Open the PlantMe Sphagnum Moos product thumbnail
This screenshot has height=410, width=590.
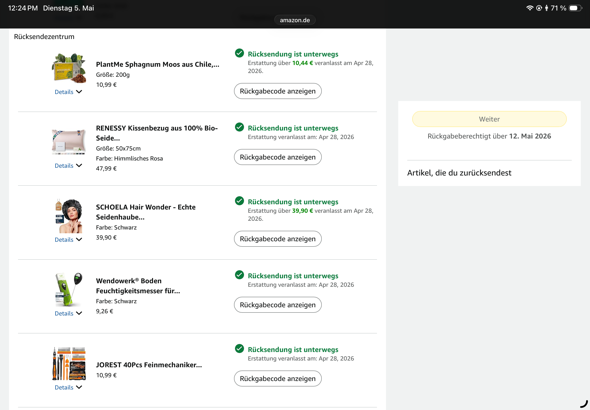(x=68, y=68)
